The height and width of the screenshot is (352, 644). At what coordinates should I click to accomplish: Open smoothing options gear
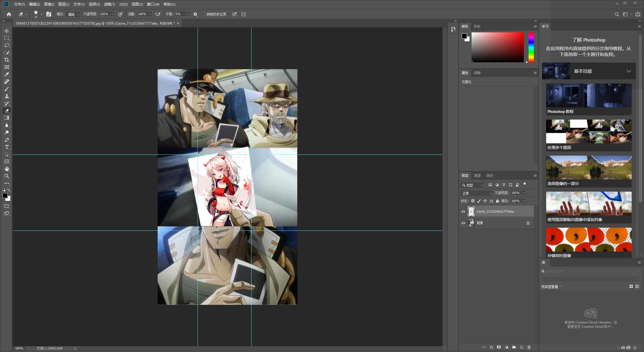point(195,14)
